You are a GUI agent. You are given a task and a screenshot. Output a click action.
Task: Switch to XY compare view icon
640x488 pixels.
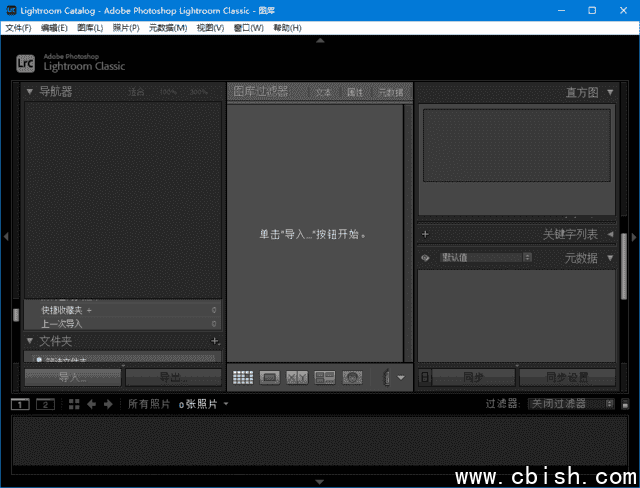[x=297, y=377]
